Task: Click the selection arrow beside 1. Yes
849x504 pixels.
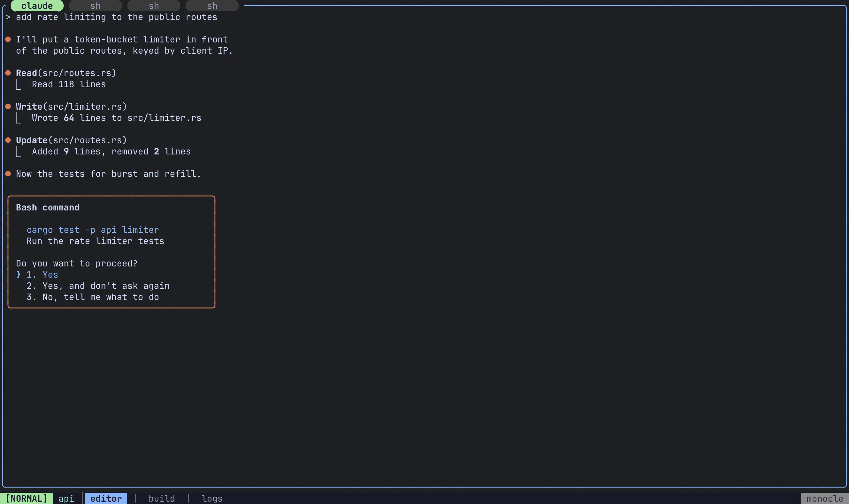Action: tap(19, 274)
